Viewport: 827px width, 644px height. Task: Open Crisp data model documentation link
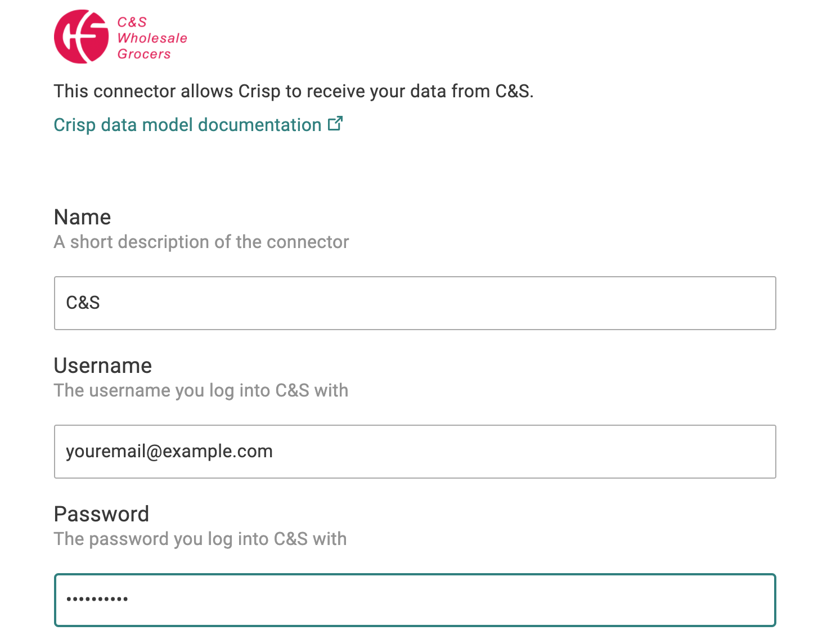[198, 124]
